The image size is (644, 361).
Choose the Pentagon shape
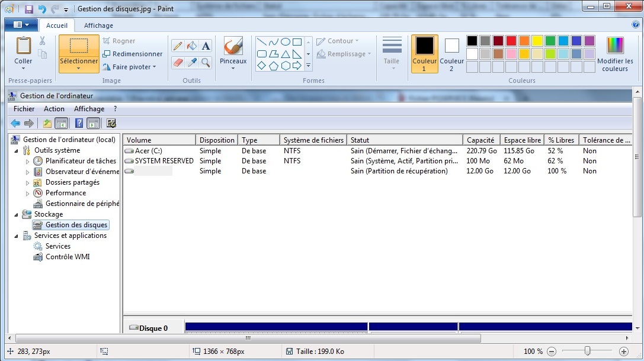(274, 66)
